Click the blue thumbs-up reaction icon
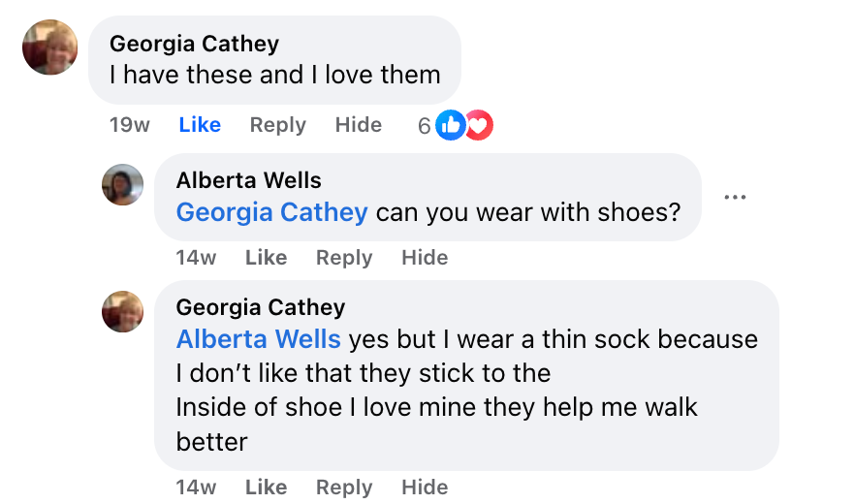Image resolution: width=855 pixels, height=504 pixels. [x=451, y=125]
